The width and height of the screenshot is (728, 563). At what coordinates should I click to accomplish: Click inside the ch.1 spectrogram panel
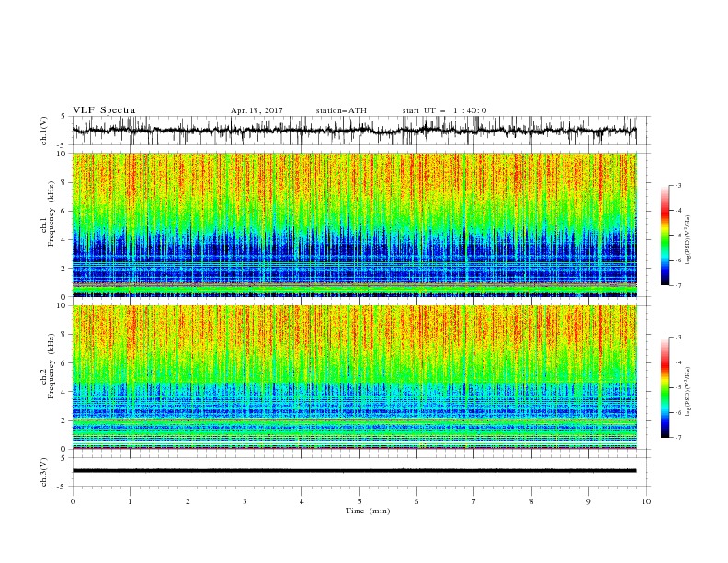[354, 224]
